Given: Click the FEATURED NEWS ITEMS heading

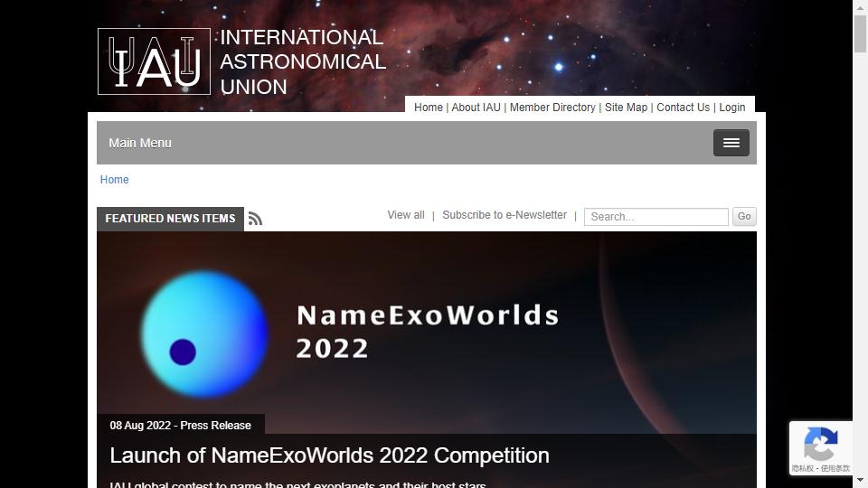Looking at the screenshot, I should coord(170,219).
